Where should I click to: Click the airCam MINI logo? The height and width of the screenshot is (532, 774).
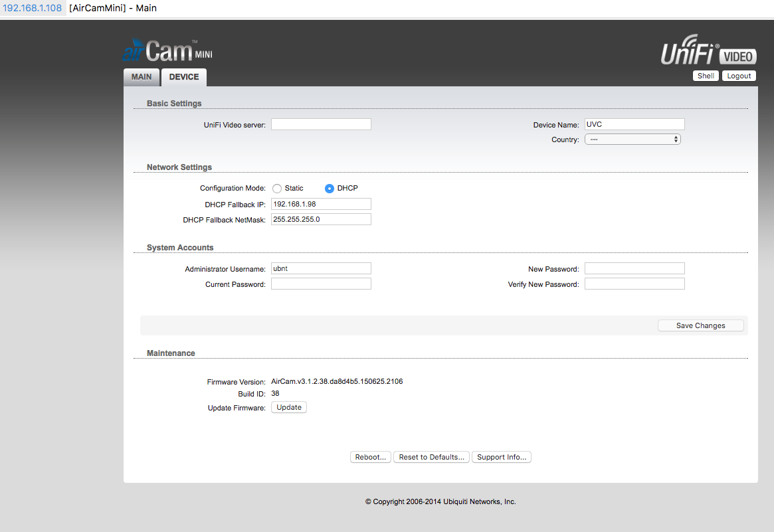(167, 50)
